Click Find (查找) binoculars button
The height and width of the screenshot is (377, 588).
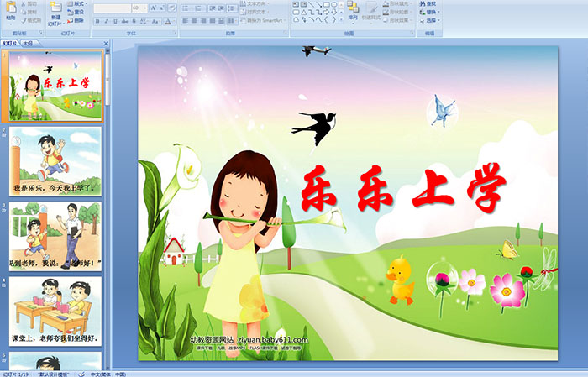point(428,3)
